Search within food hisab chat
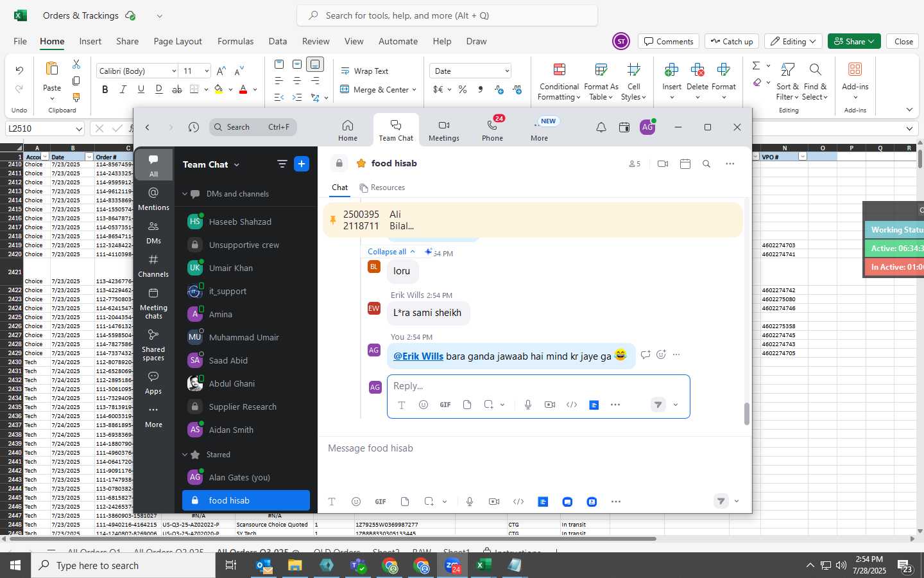 tap(706, 164)
